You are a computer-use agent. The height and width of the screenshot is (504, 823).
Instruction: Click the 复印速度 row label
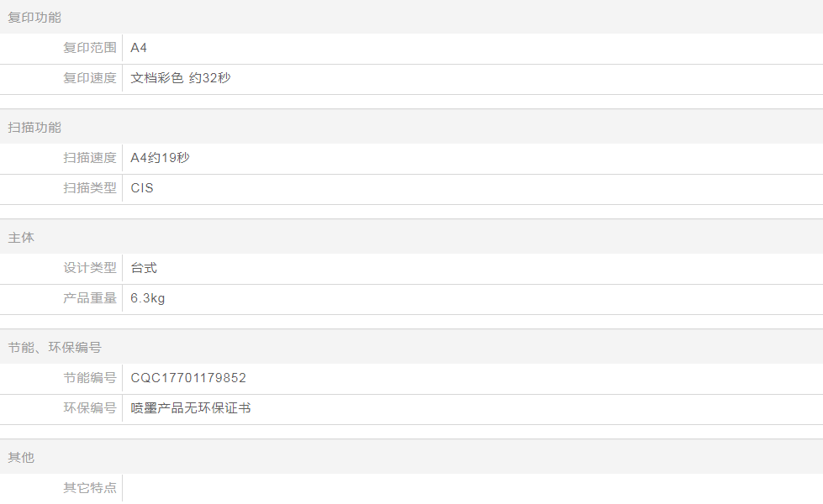point(90,78)
